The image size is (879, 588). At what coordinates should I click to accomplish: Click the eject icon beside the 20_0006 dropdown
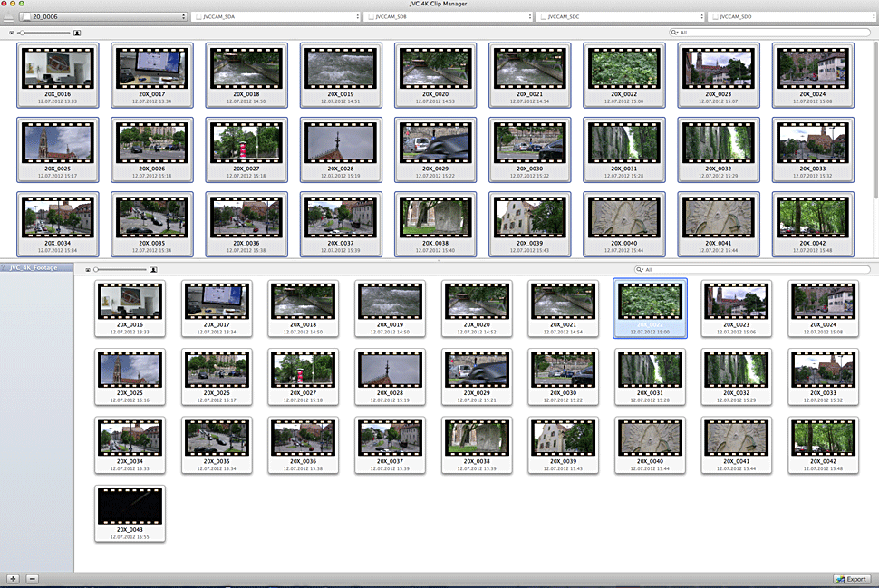(x=10, y=16)
